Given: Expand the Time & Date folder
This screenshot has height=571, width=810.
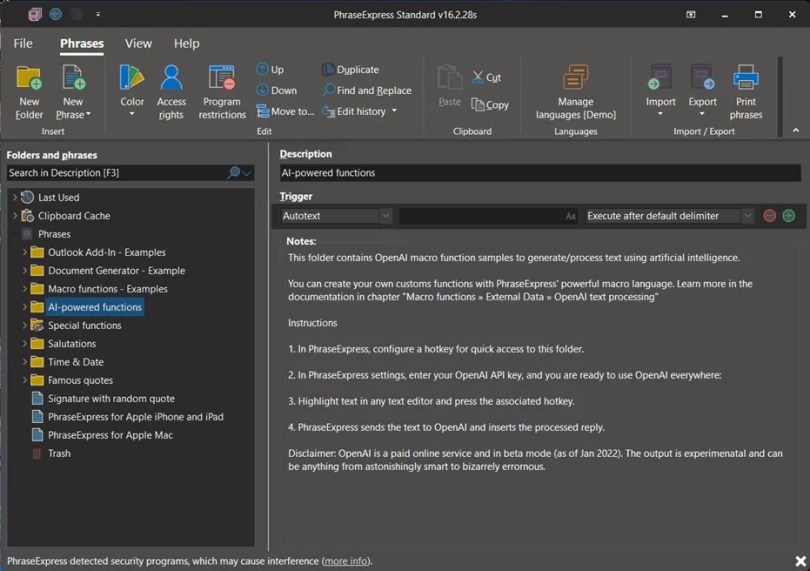Looking at the screenshot, I should coord(24,362).
